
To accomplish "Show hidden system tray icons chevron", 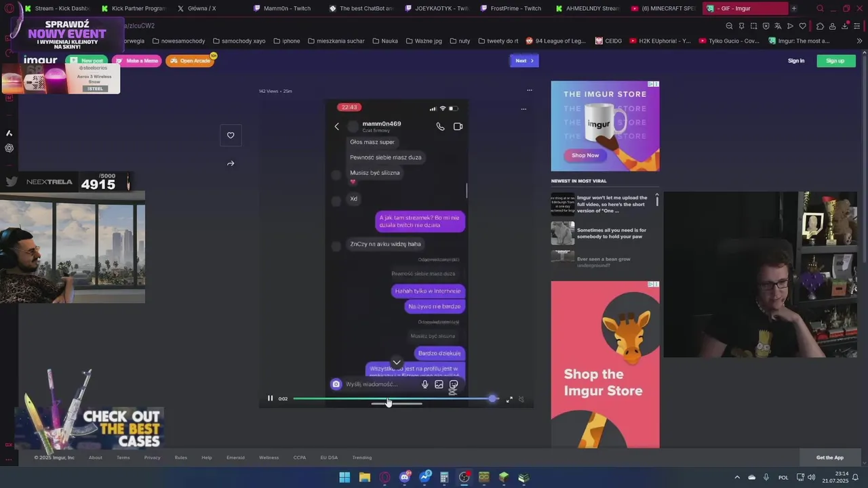I will click(737, 477).
